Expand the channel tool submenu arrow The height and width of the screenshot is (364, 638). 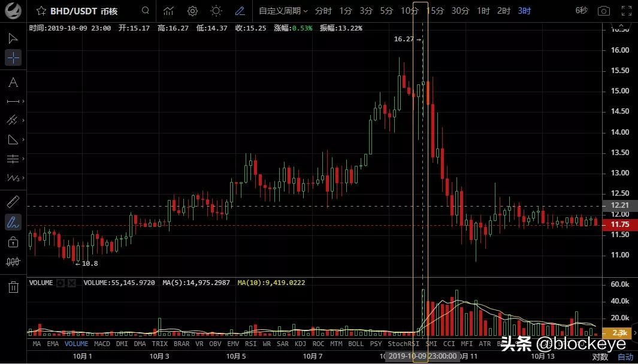click(23, 120)
